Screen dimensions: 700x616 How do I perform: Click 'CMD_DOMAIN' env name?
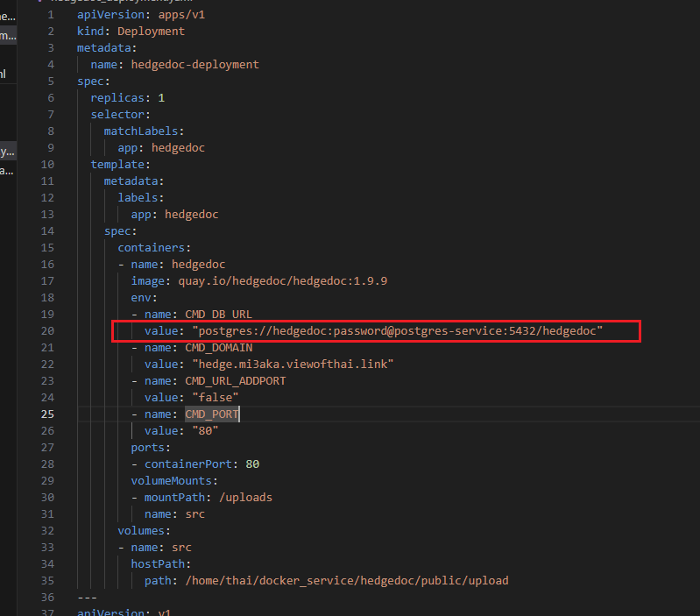click(219, 348)
